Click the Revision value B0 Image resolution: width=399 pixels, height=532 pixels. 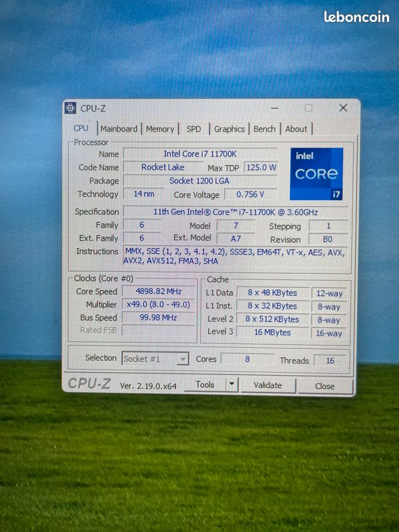click(328, 239)
